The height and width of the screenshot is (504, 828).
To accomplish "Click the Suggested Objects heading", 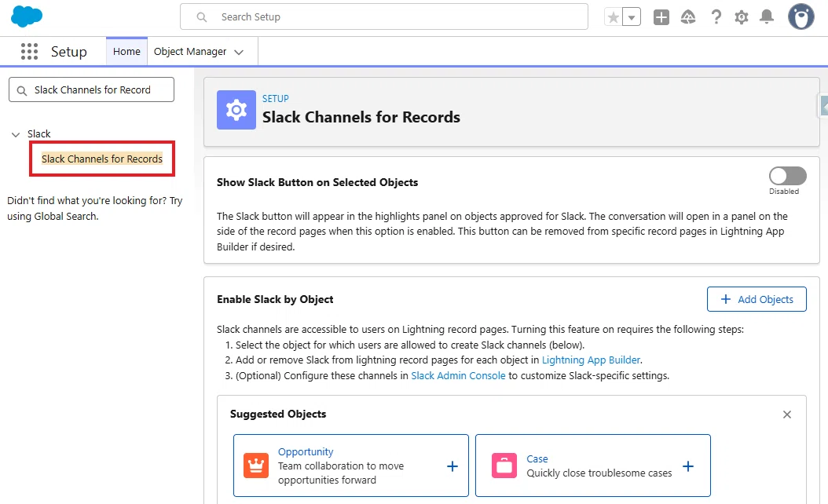I will 278,415.
